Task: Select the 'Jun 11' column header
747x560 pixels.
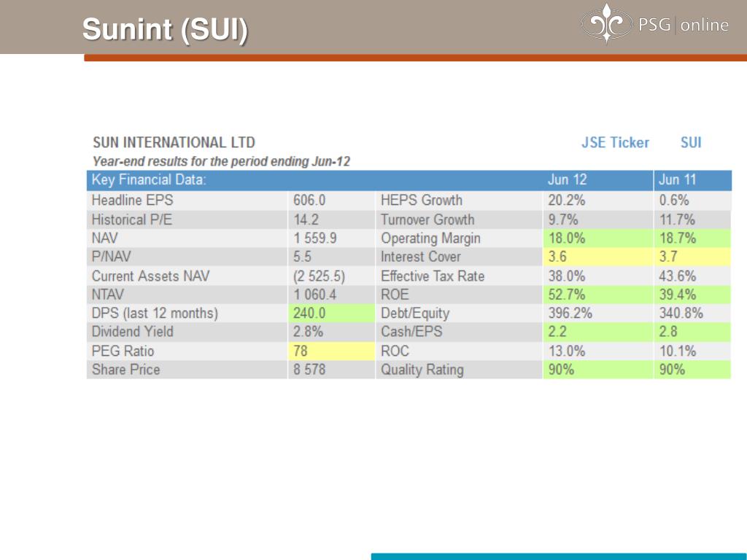Action: click(677, 180)
